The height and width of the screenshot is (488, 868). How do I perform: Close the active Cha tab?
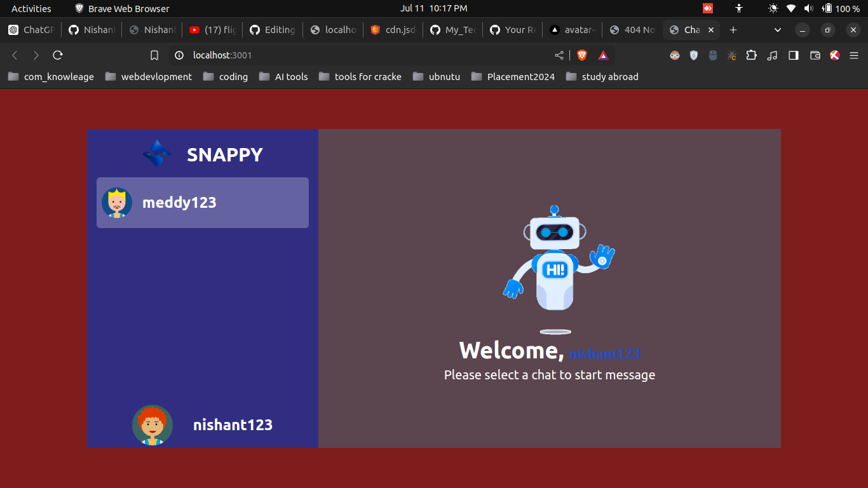[711, 30]
